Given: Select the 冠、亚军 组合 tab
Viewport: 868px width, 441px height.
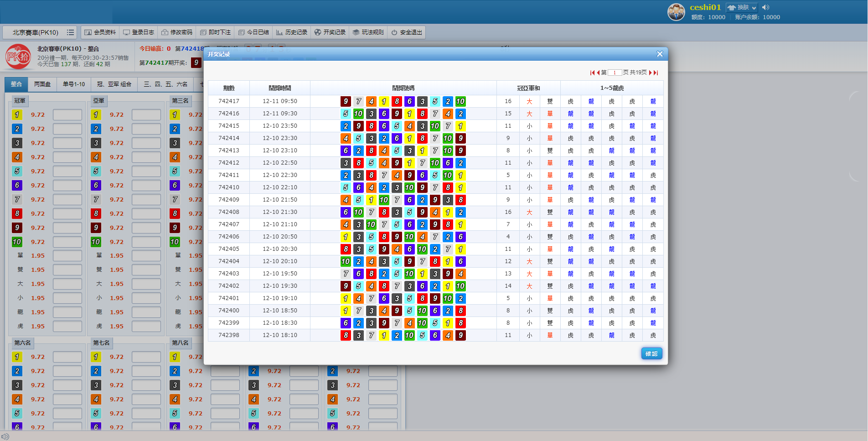Looking at the screenshot, I should pos(114,84).
